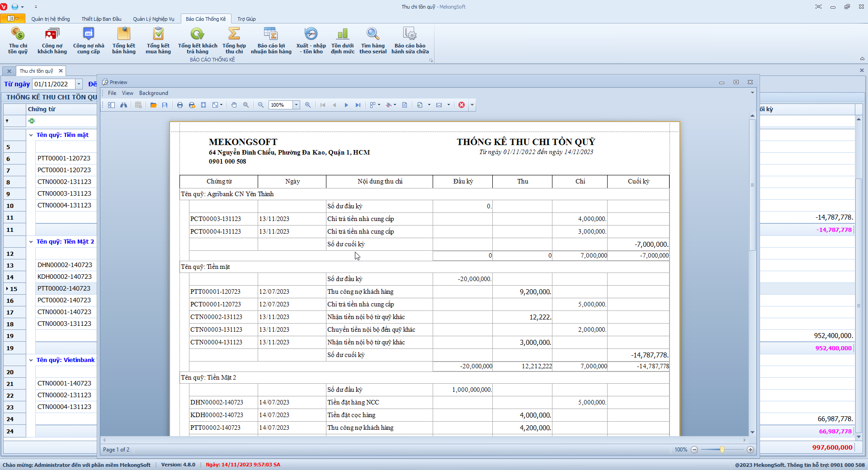
Task: Click the Print icon in Preview toolbar
Action: coord(180,105)
